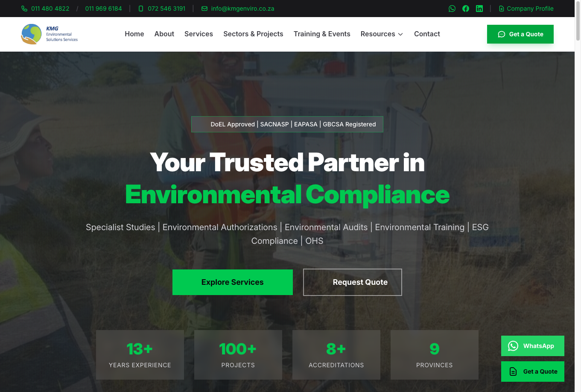Open the LinkedIn icon

(x=479, y=9)
